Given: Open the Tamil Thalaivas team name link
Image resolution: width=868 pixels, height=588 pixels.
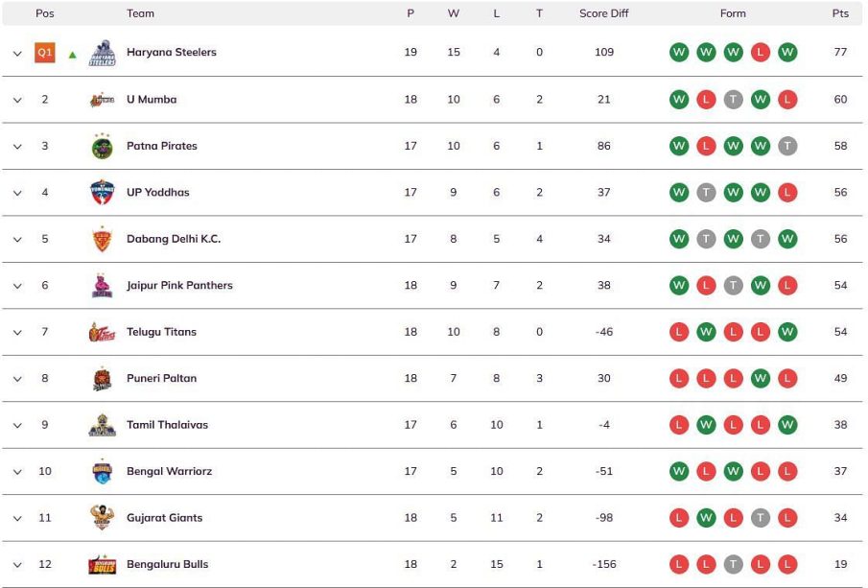Looking at the screenshot, I should tap(167, 425).
